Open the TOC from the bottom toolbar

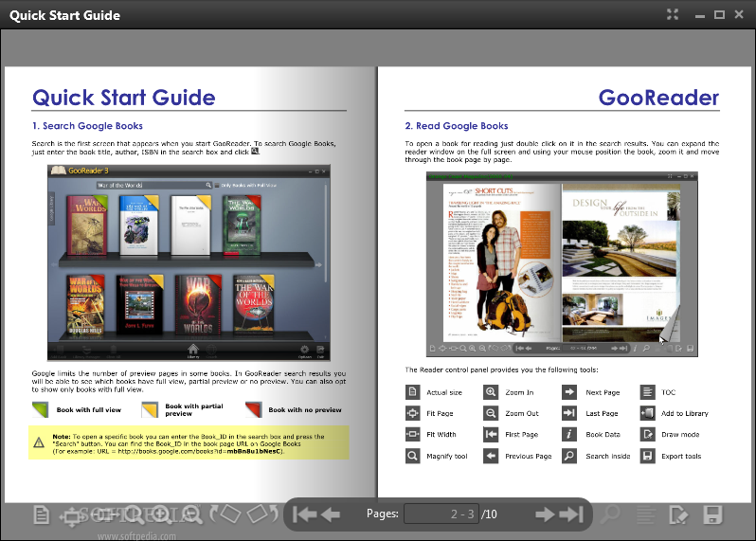pos(646,515)
